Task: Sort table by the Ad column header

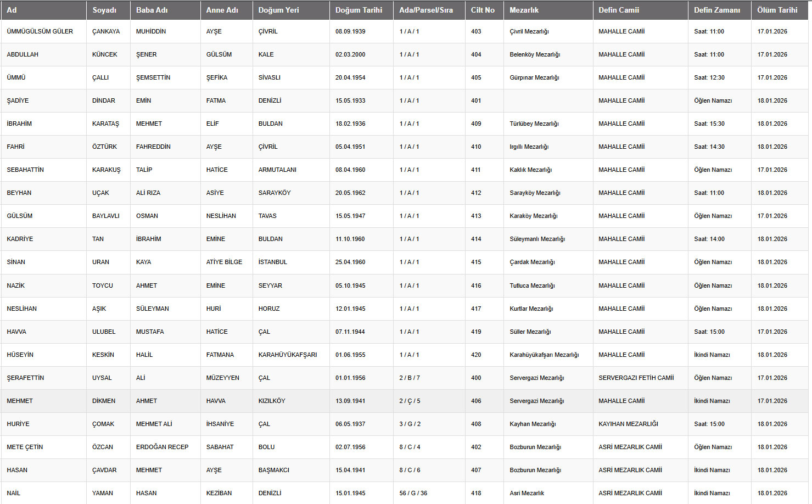Action: (12, 10)
